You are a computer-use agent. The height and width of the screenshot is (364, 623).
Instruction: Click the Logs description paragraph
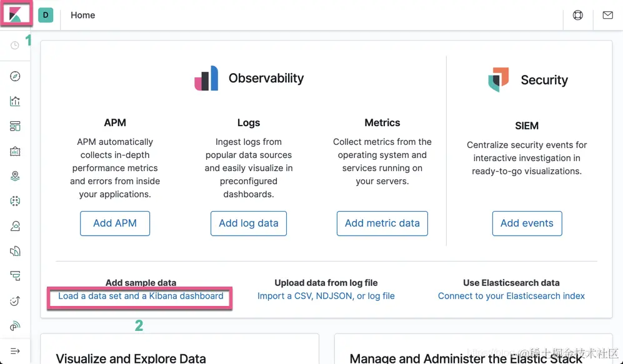click(249, 168)
